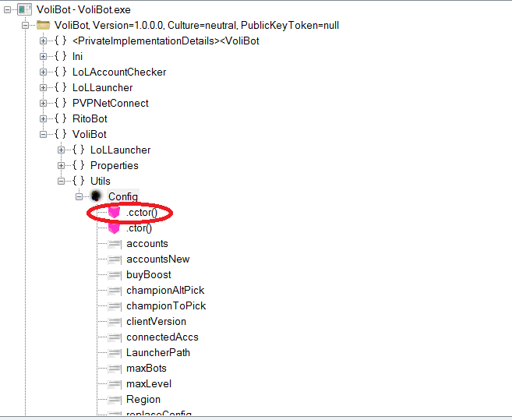Expand the top-level LoLLauncher namespace
Image resolution: width=512 pixels, height=420 pixels.
(x=43, y=87)
